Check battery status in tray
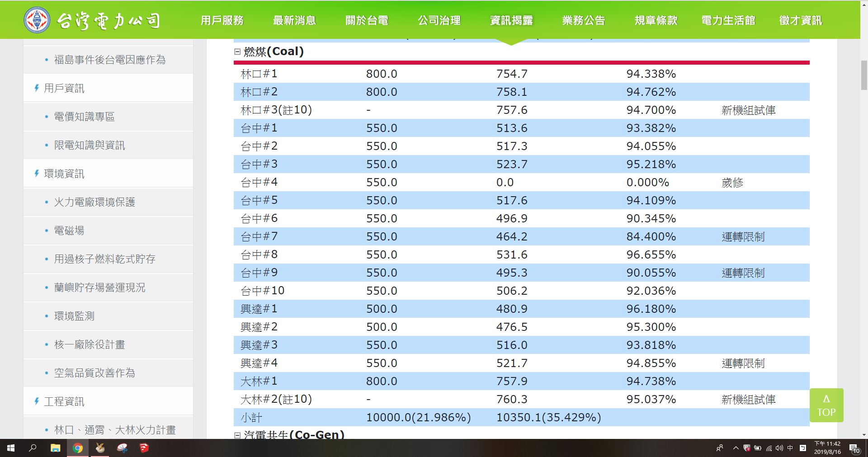 pos(758,448)
